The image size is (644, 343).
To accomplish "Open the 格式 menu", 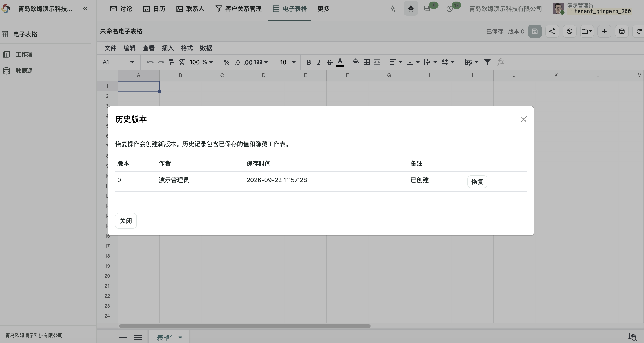I will (187, 48).
